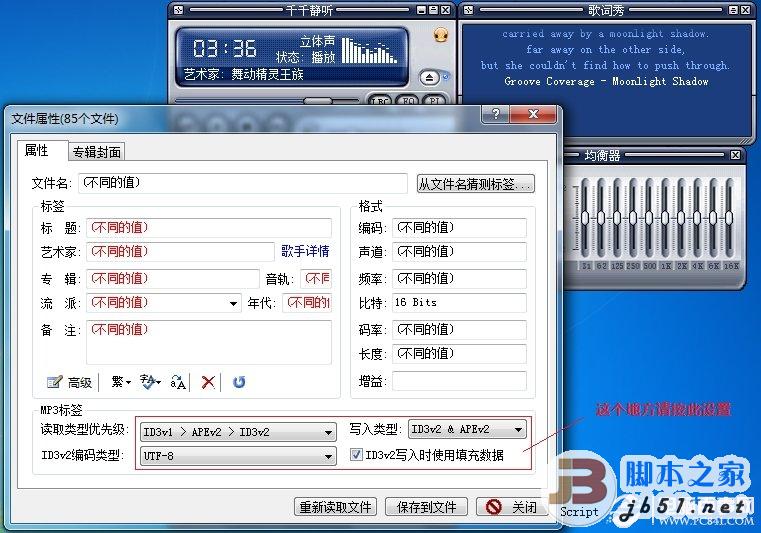Click the 备注 comment text area
The image size is (761, 533).
coord(209,342)
